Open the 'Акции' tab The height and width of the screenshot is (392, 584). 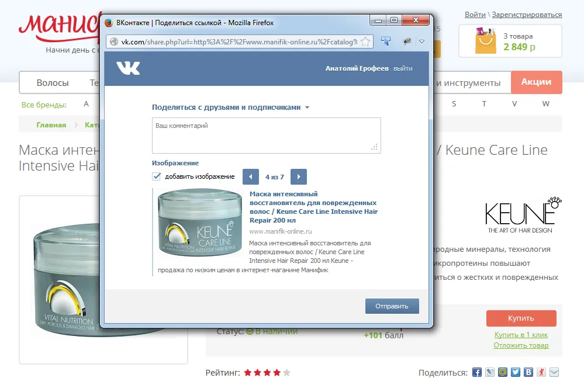coord(536,82)
